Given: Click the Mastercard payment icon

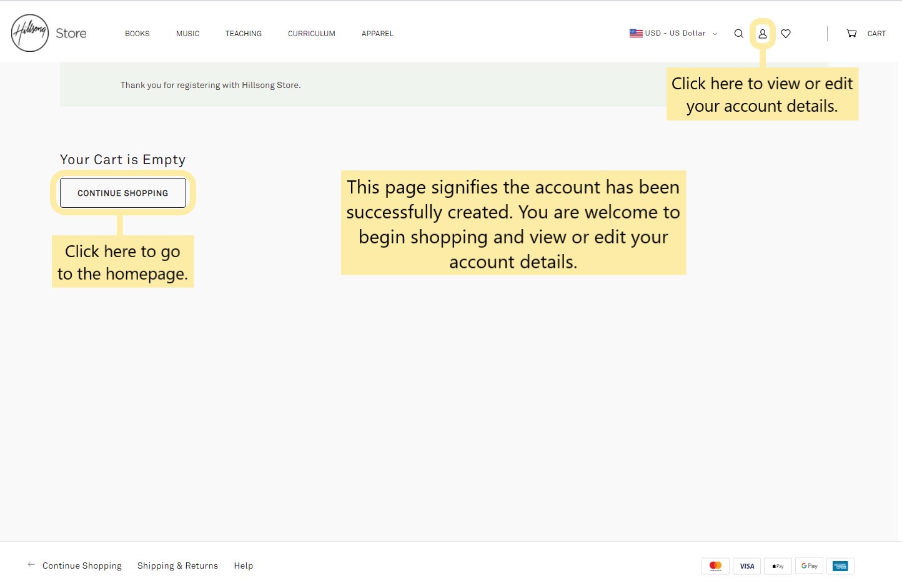Looking at the screenshot, I should point(715,566).
